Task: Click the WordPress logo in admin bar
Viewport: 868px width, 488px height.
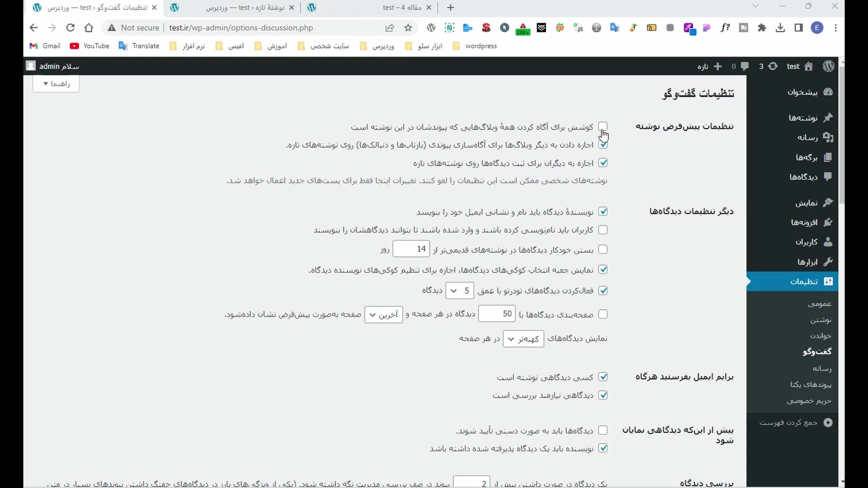Action: [828, 66]
